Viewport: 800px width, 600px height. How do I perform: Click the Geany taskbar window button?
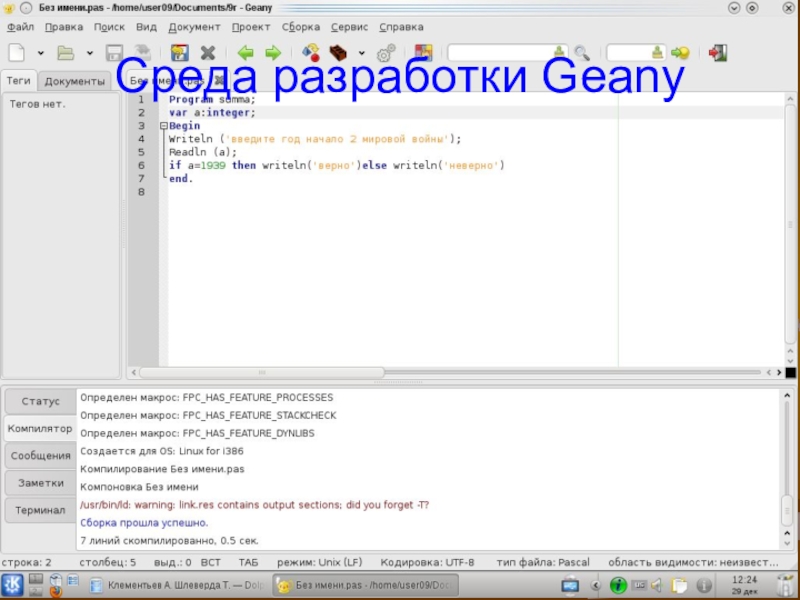tap(365, 585)
